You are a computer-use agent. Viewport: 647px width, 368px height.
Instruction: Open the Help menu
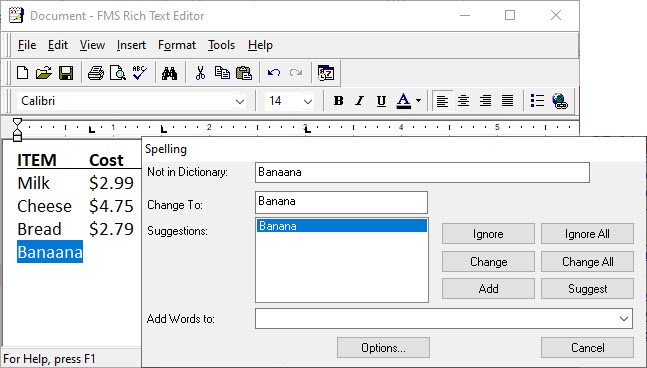260,45
